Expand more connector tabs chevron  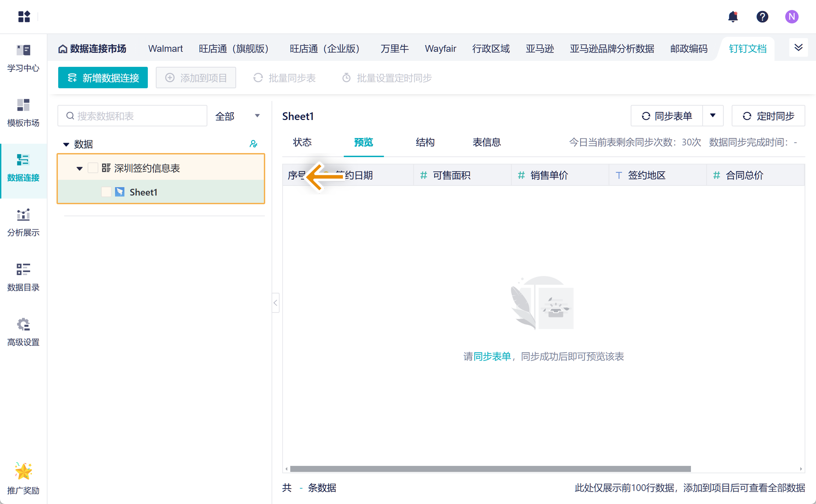tap(798, 47)
